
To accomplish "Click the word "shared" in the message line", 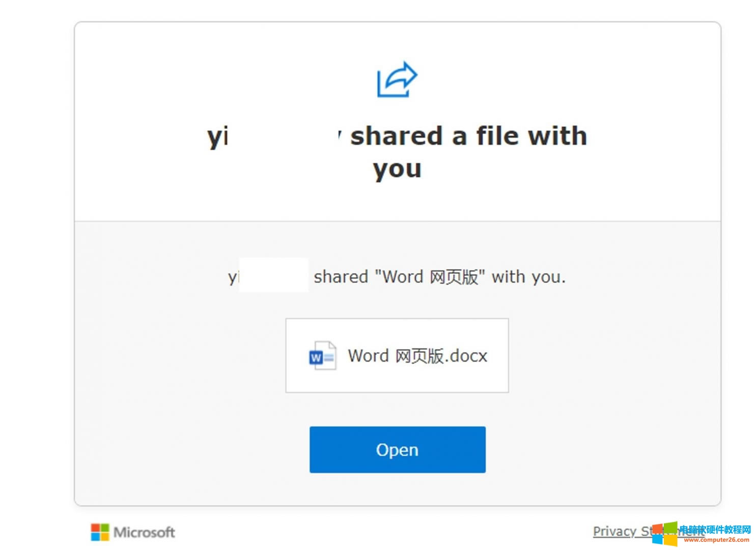I will tap(341, 277).
